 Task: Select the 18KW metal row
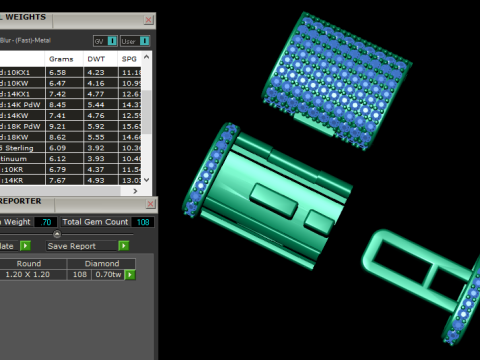pyautogui.click(x=70, y=137)
